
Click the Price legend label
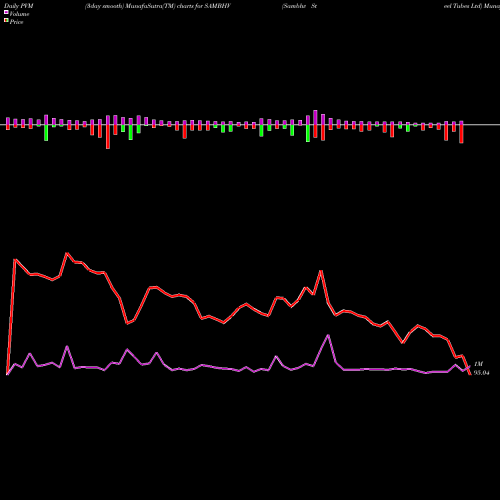pos(16,22)
